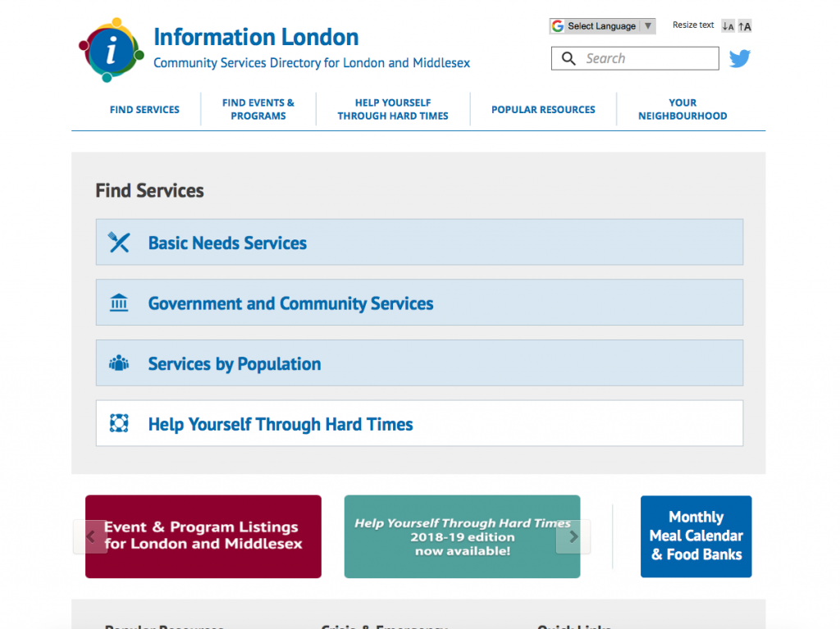Click the Resize text label
The image size is (840, 629).
pos(693,25)
